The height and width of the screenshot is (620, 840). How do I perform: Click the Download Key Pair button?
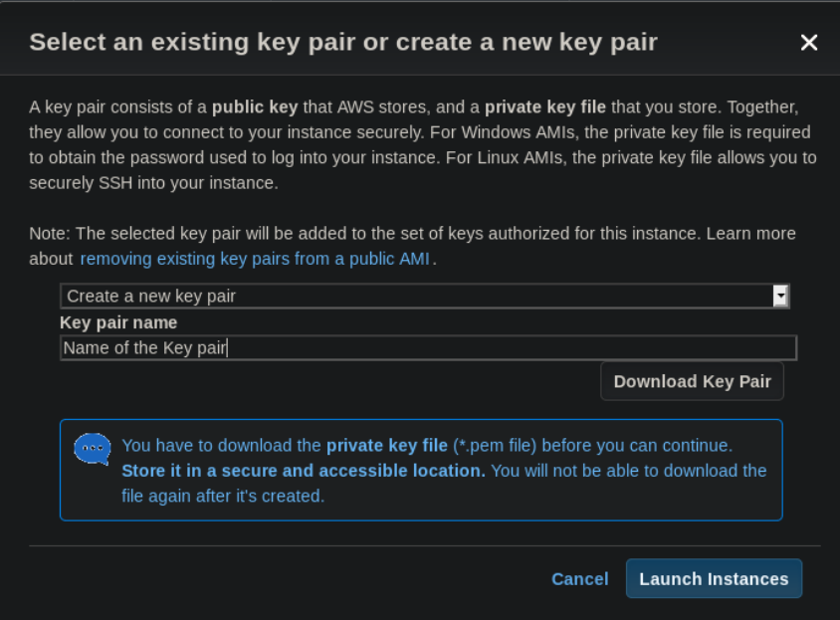pyautogui.click(x=692, y=381)
